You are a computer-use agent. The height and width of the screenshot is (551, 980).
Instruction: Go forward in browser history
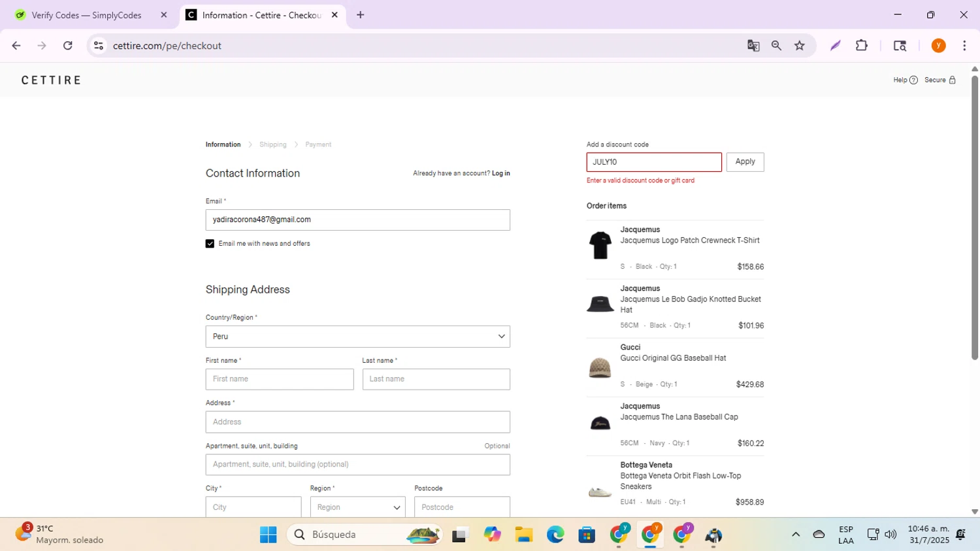[42, 46]
